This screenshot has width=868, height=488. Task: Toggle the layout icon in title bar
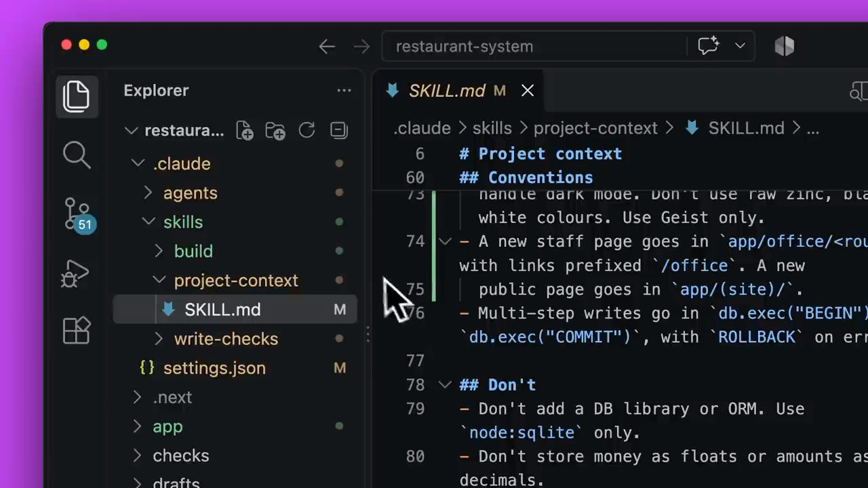point(785,46)
